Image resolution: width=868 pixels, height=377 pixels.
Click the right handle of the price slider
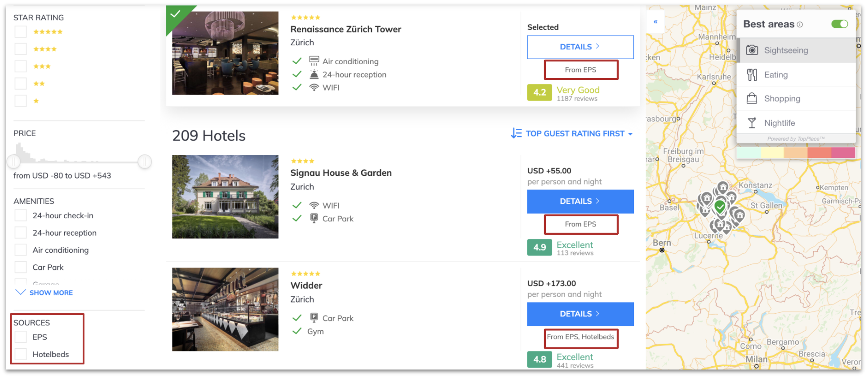[x=145, y=162]
